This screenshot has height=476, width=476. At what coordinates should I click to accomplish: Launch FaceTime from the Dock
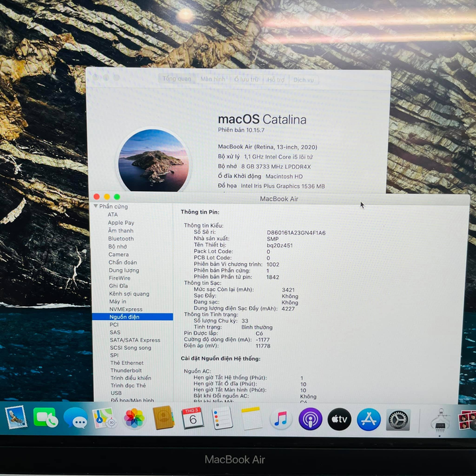(x=46, y=418)
